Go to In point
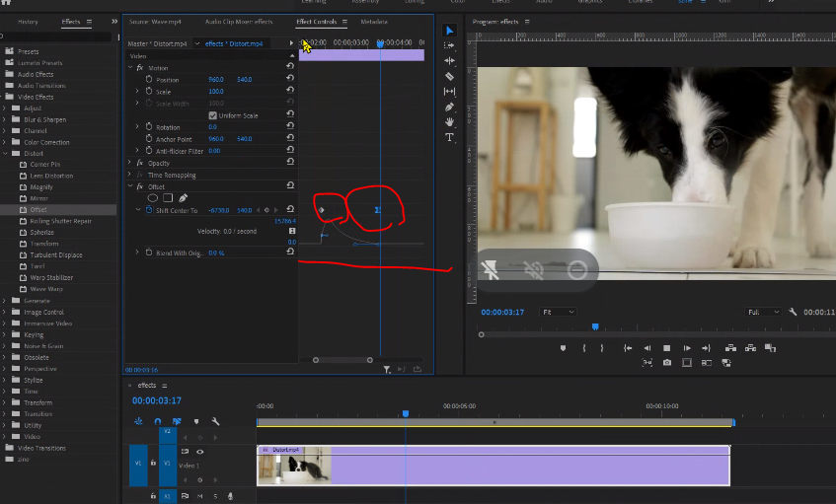This screenshot has width=836, height=504. (x=628, y=348)
